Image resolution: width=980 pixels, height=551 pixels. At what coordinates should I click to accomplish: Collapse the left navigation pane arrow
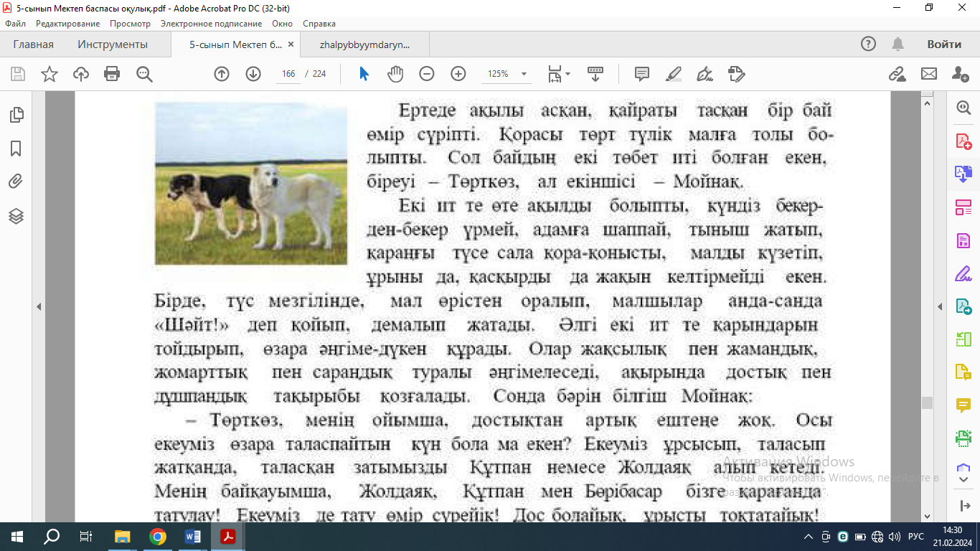[39, 307]
